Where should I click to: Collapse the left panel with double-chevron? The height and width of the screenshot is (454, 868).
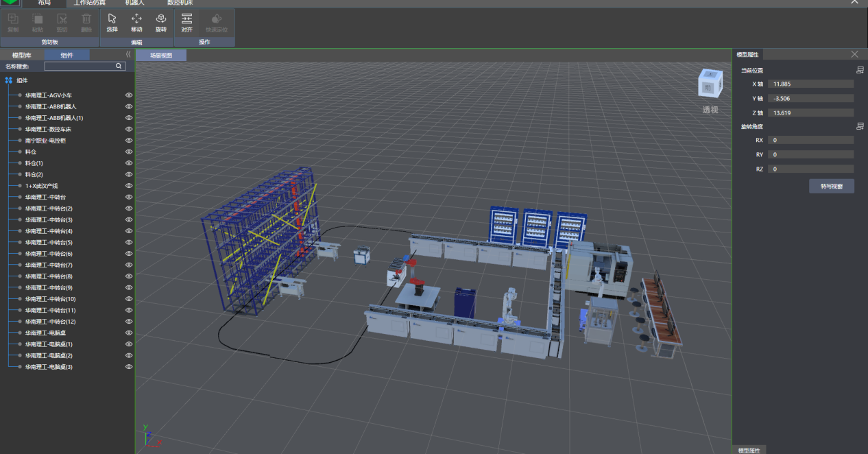(x=128, y=55)
